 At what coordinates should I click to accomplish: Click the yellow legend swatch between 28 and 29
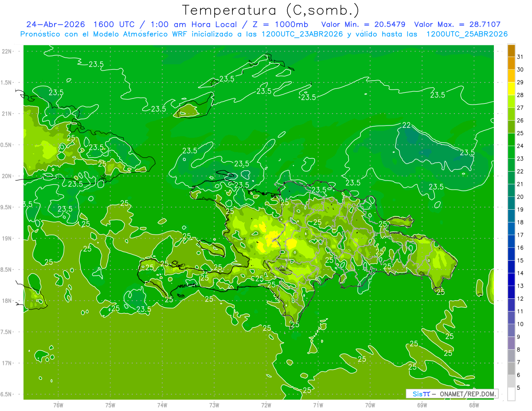511,89
